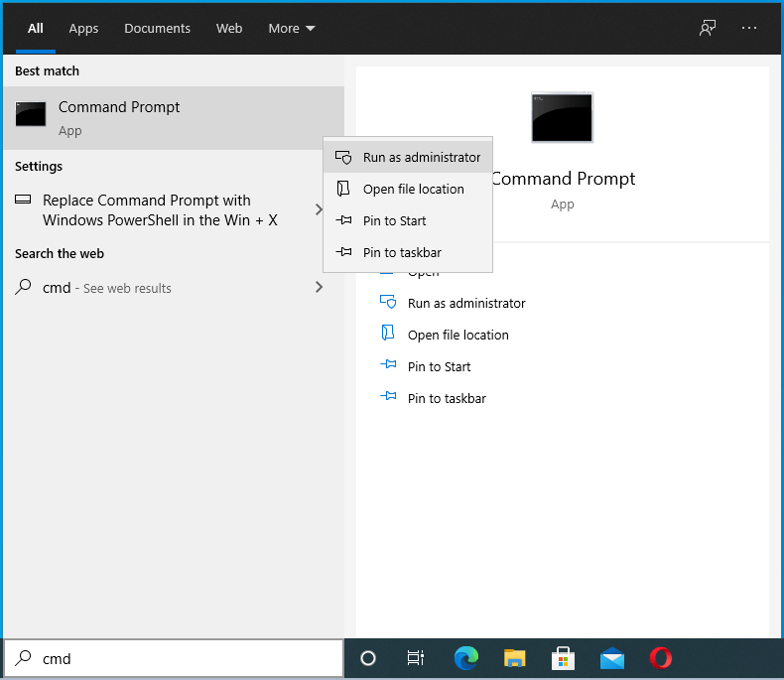Switch to the Documents tab
The width and height of the screenshot is (784, 680).
pos(159,28)
